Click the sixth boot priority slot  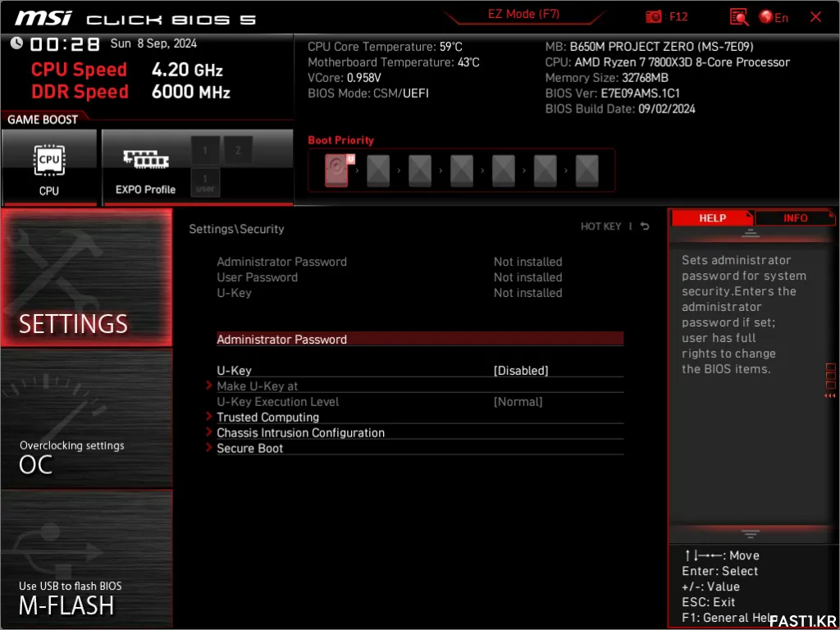[x=546, y=171]
